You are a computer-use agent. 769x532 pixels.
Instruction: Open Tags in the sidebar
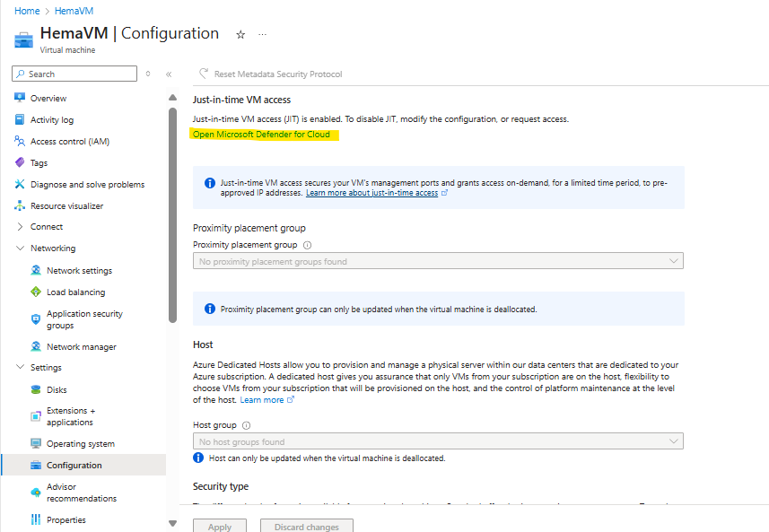39,162
